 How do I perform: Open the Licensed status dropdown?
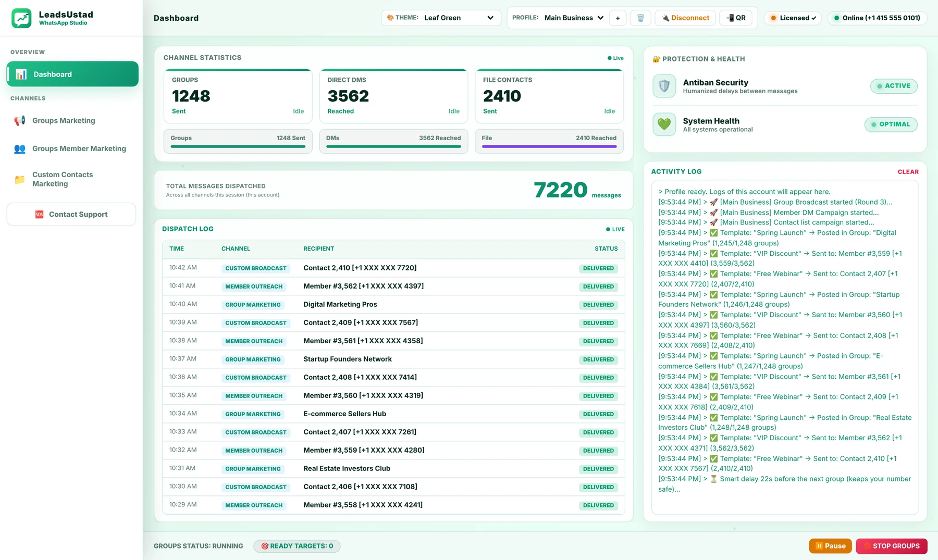coord(793,18)
